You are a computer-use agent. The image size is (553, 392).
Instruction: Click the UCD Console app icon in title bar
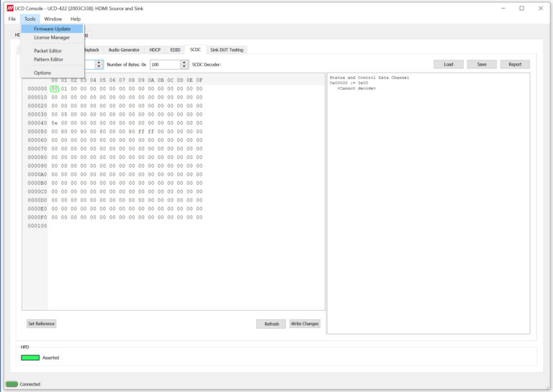10,8
